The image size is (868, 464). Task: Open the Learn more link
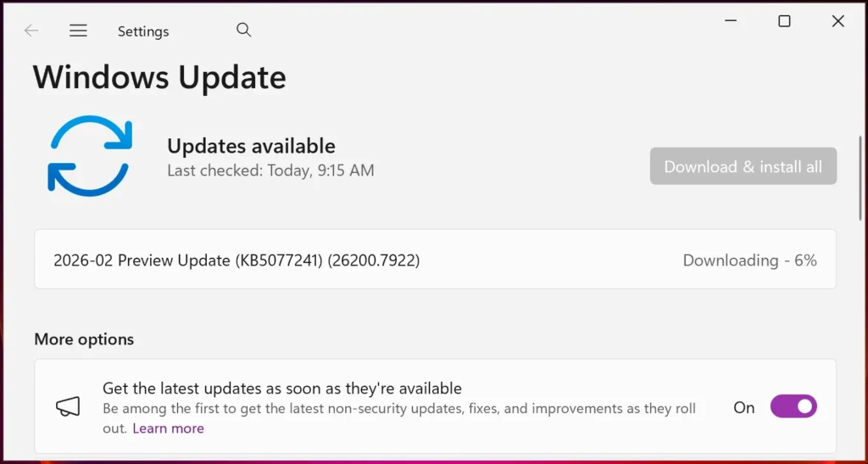click(x=168, y=428)
